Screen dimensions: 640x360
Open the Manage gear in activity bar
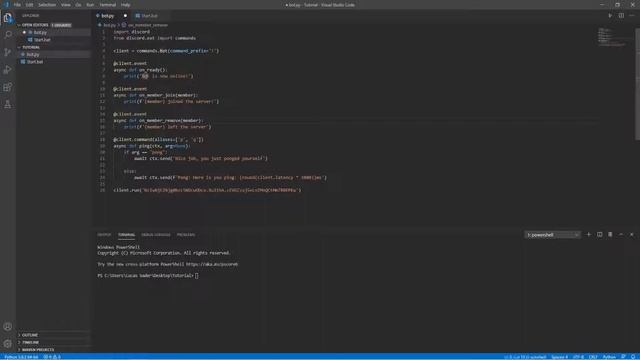pos(8,344)
